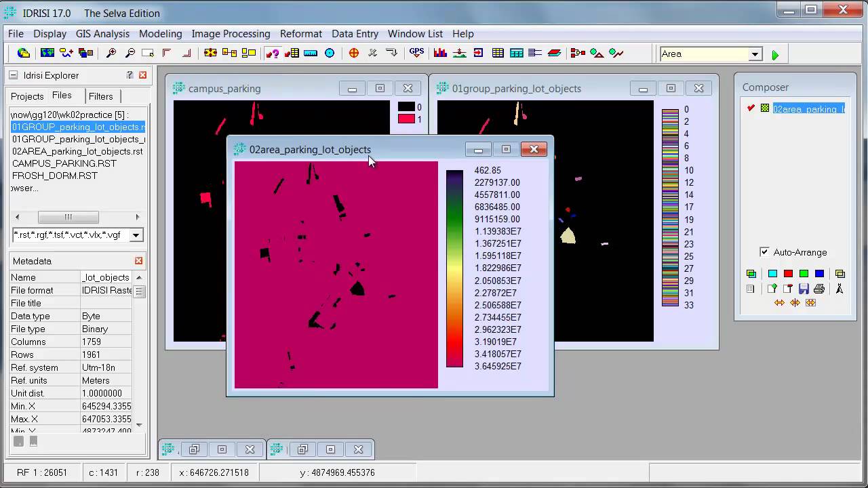868x488 pixels.
Task: Click the 01group_parking_lot_objects window title
Action: [x=517, y=88]
